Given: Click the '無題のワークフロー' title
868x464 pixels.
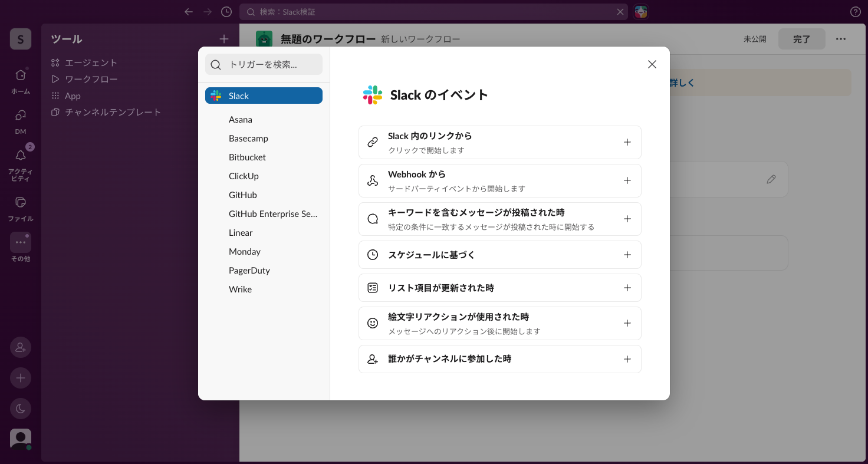Looking at the screenshot, I should (x=328, y=39).
